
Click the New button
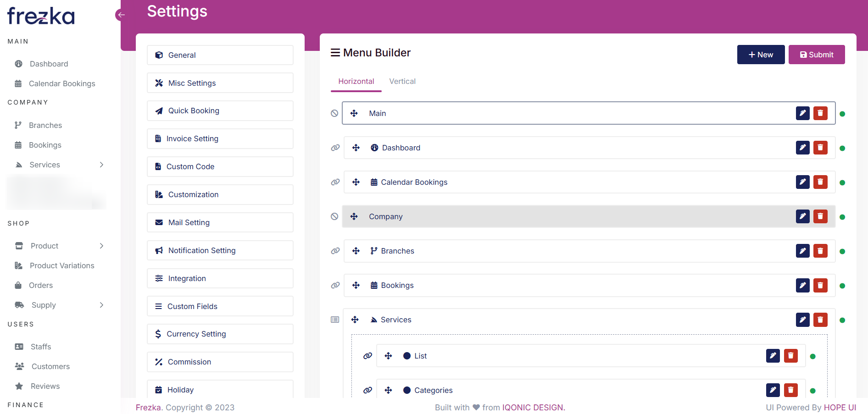(x=761, y=55)
